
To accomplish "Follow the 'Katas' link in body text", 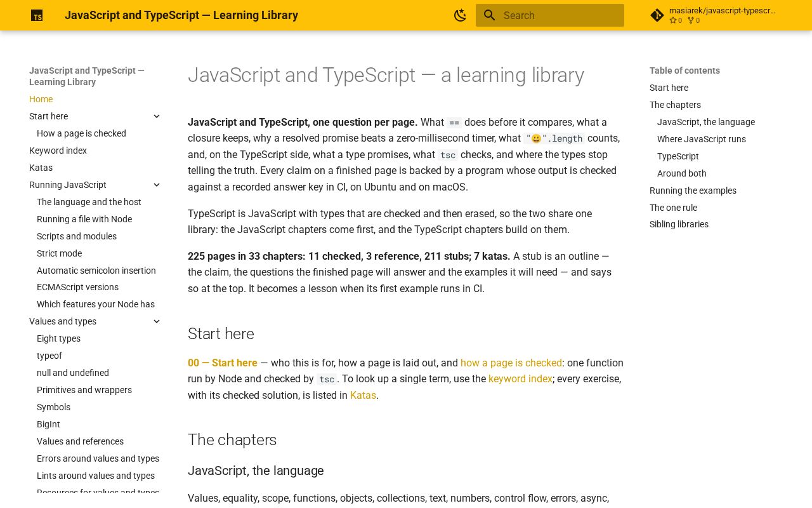I will (x=363, y=396).
